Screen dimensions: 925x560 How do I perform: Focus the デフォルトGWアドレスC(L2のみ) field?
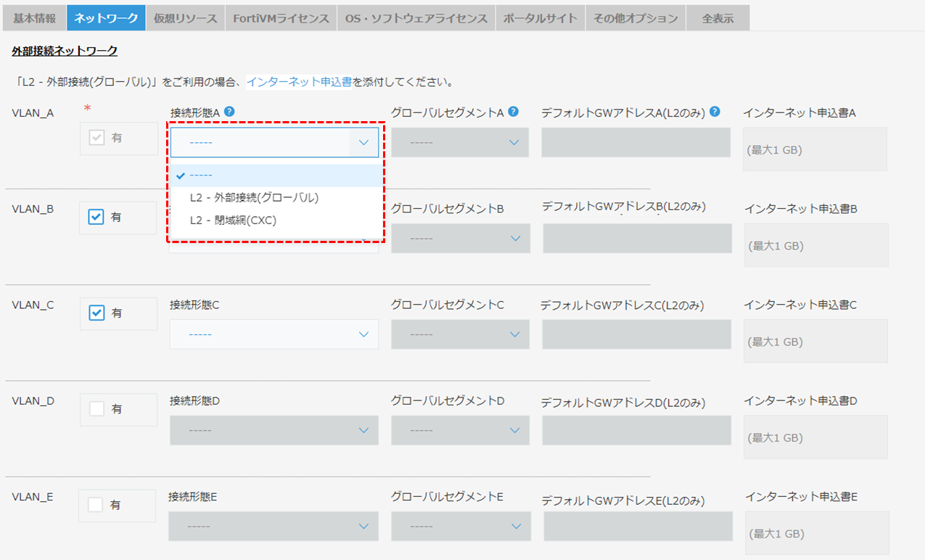tap(636, 334)
